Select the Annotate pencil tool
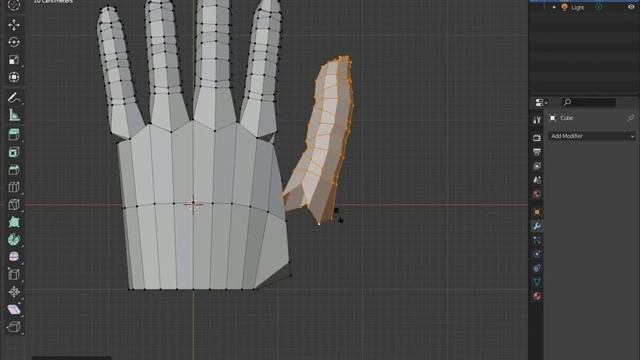This screenshot has width=640, height=360. (14, 98)
